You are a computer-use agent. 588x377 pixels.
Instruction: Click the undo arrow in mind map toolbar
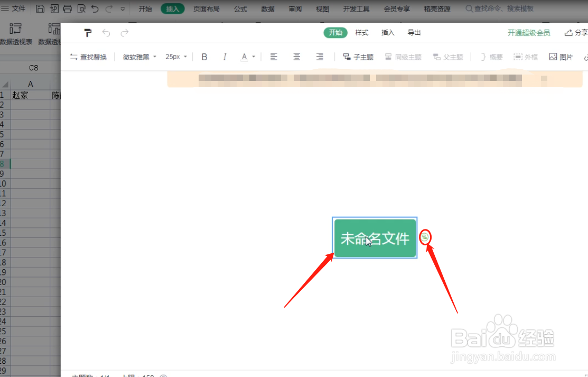106,33
